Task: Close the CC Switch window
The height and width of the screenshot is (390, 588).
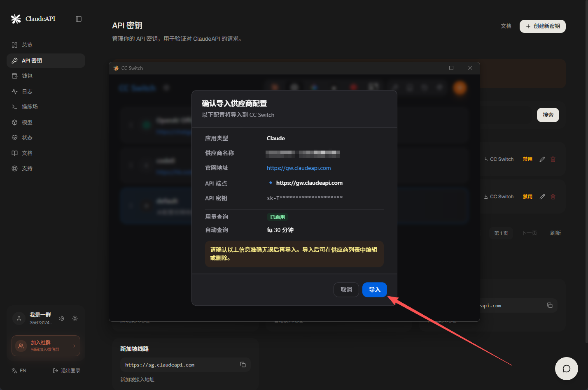Action: tap(470, 68)
